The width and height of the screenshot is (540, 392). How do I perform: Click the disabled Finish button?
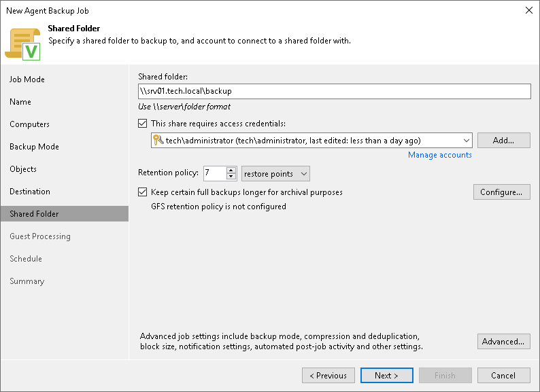point(445,376)
